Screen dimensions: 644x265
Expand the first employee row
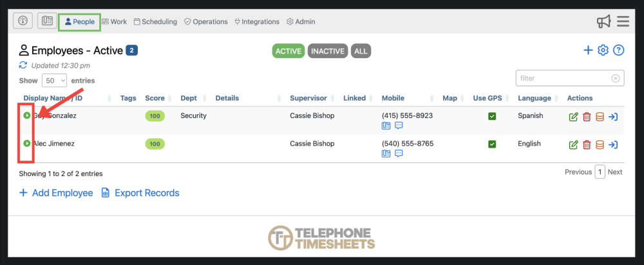click(x=27, y=115)
